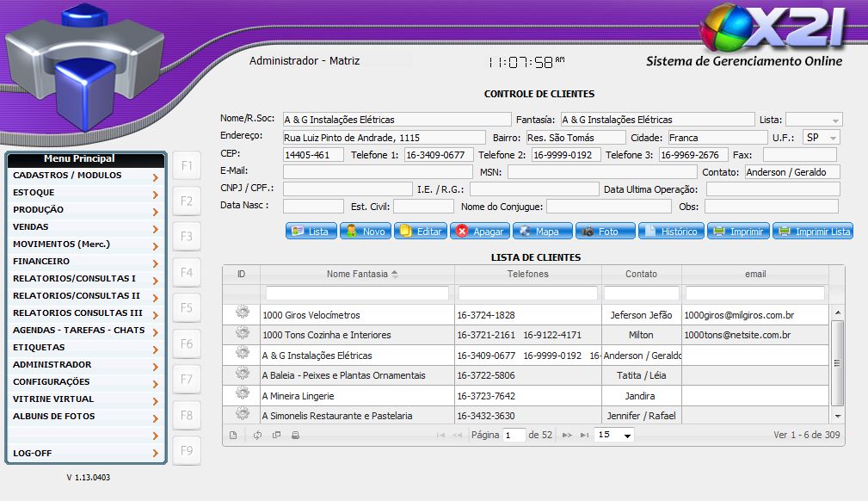Viewport: 868px width, 501px height.
Task: Click LOG-OFF in the main menu
Action: [85, 453]
